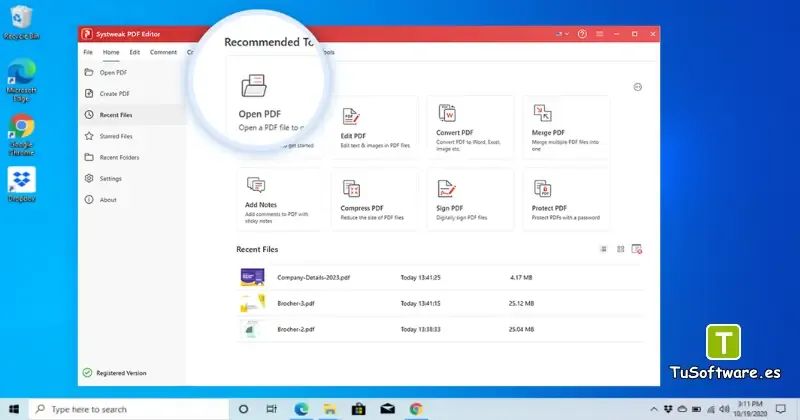The image size is (800, 420).
Task: Show hidden system tray icons
Action: [654, 409]
